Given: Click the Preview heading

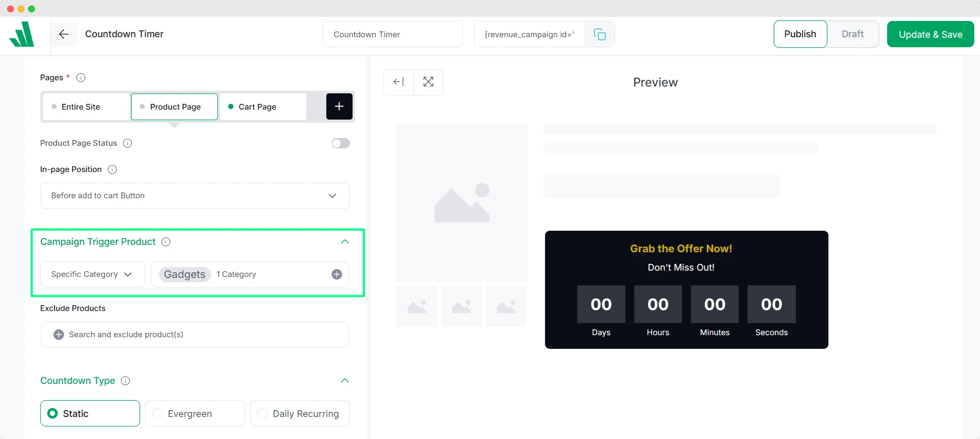Looking at the screenshot, I should 655,82.
